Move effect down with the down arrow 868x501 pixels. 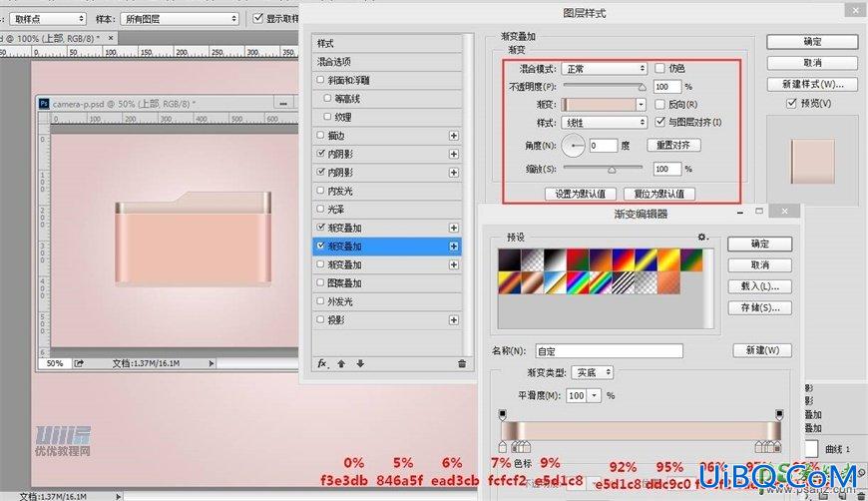pos(360,363)
